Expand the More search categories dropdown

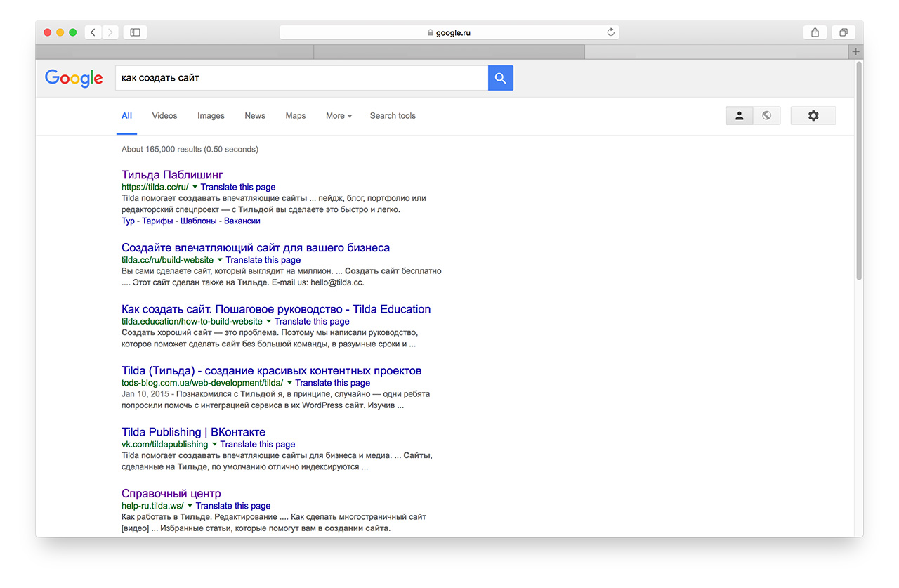(x=339, y=116)
